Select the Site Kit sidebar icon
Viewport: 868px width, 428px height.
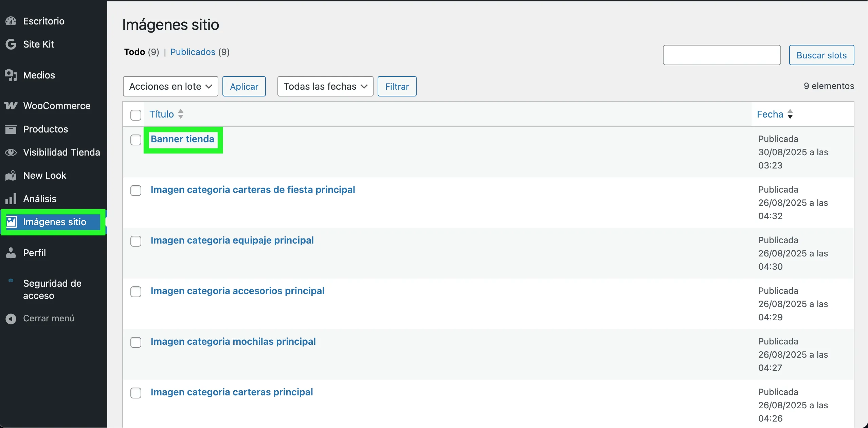[11, 44]
